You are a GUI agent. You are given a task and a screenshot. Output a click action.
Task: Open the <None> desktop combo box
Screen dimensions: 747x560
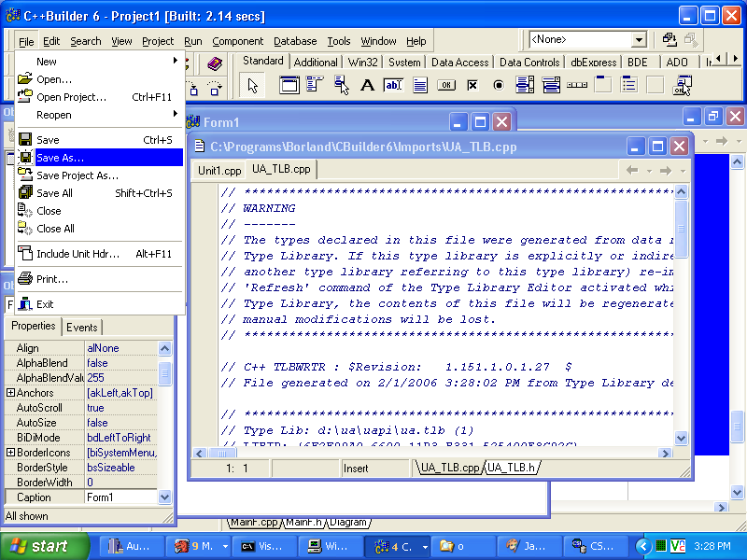point(640,39)
